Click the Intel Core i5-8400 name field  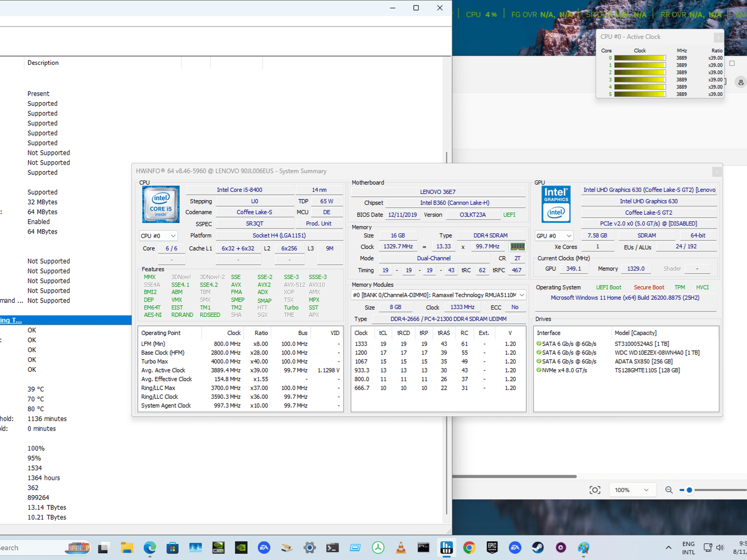[240, 190]
